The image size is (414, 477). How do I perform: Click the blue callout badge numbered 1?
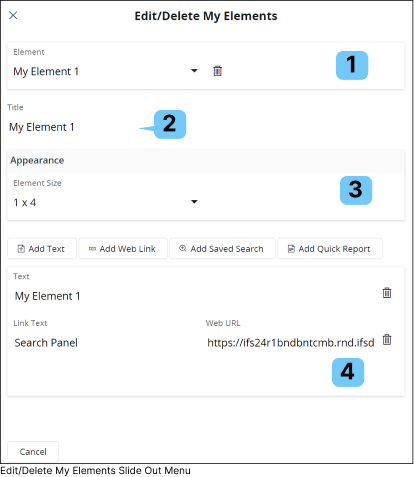coord(352,65)
